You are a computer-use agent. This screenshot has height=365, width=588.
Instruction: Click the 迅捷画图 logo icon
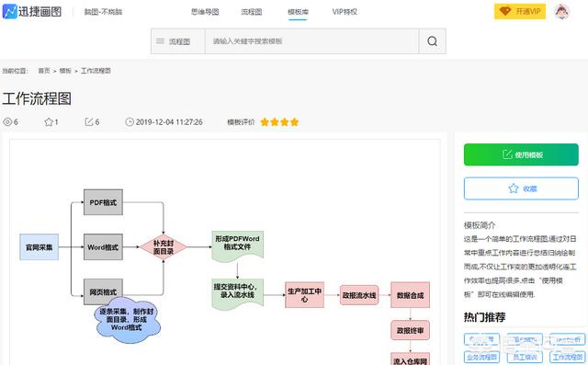[x=10, y=11]
